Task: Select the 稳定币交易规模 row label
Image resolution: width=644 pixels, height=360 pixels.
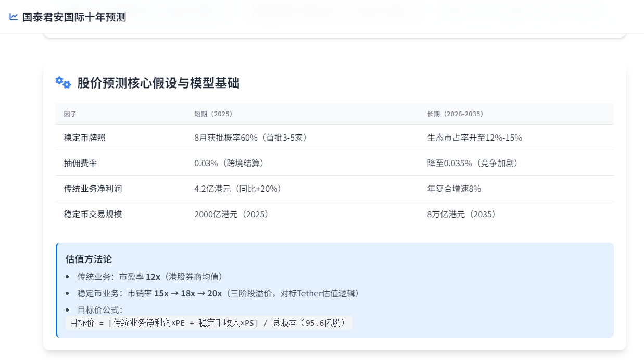Action: coord(93,214)
